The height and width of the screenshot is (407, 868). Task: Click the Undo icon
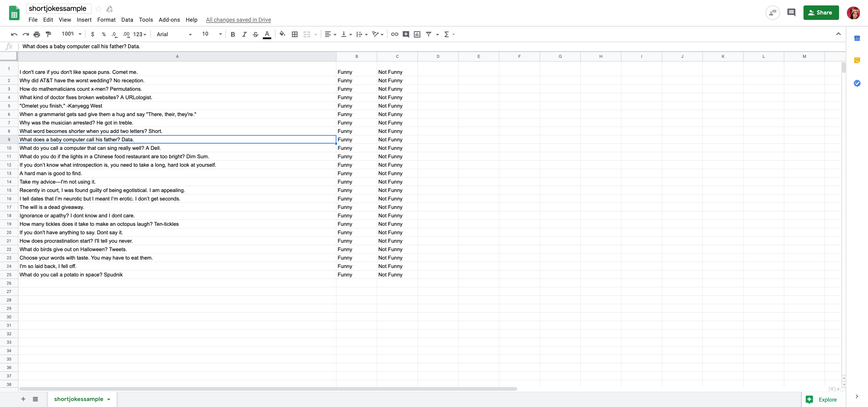point(14,34)
